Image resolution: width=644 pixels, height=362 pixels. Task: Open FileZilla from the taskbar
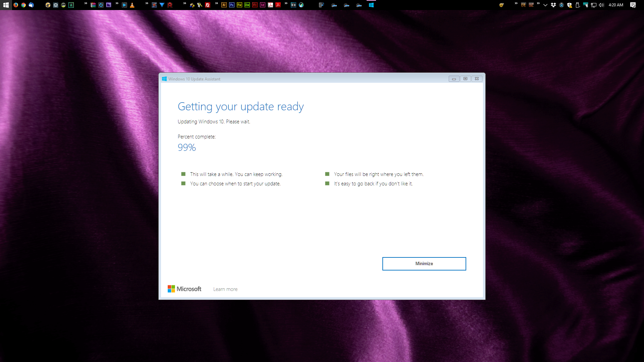pos(208,5)
